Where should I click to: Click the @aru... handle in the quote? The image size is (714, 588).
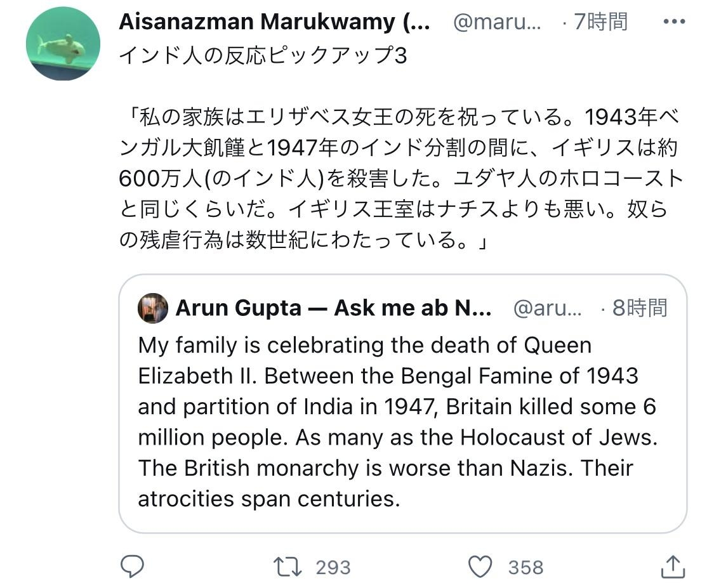pos(546,308)
